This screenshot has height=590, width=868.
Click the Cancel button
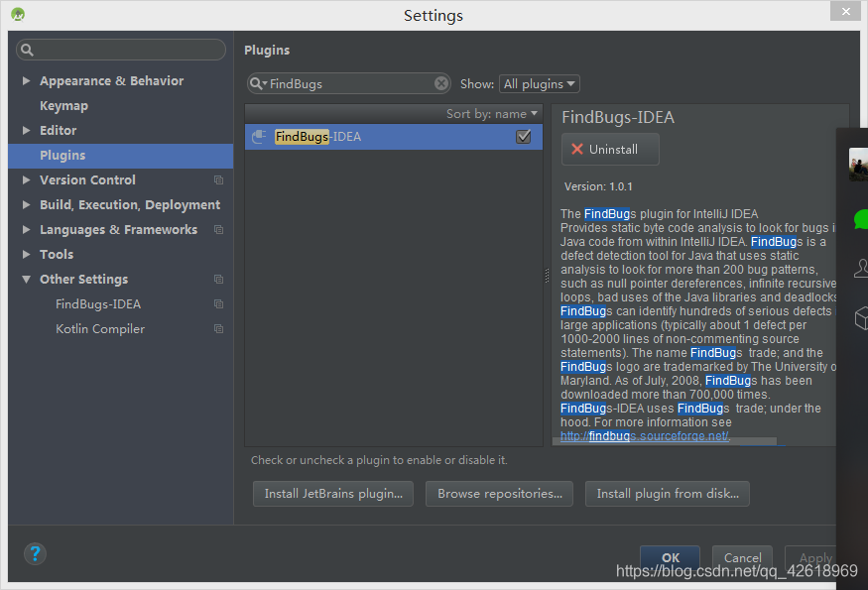(742, 558)
